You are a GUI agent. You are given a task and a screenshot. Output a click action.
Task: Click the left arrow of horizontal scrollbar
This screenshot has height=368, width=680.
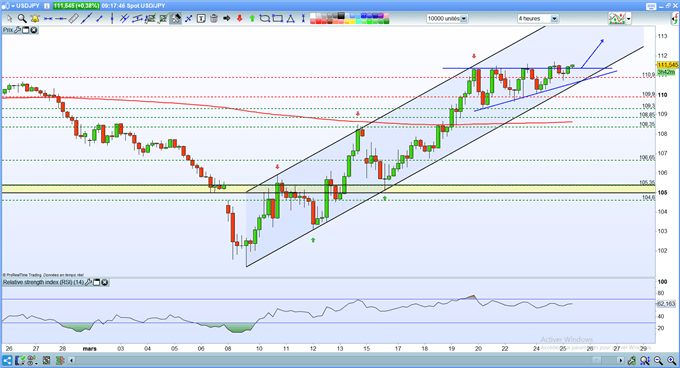tap(72, 360)
